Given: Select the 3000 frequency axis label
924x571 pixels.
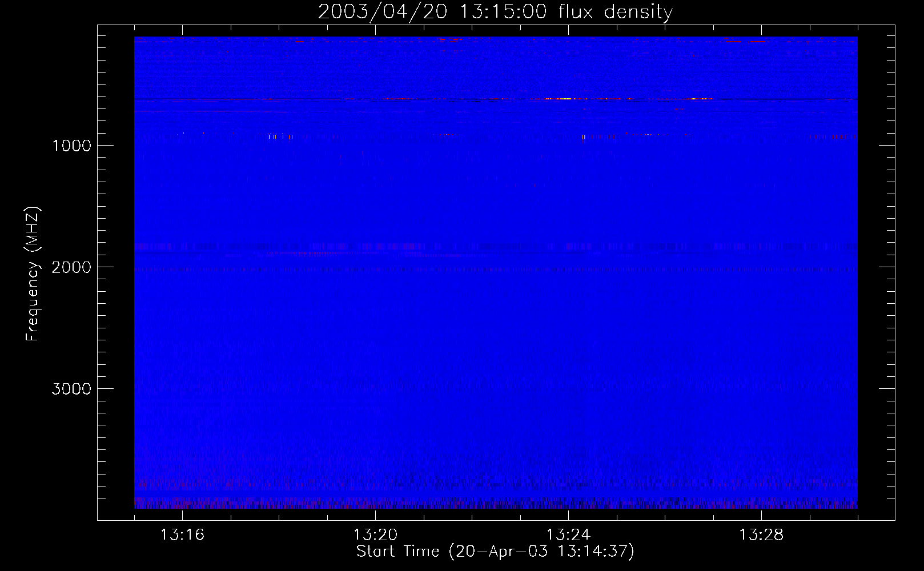Looking at the screenshot, I should pos(71,389).
